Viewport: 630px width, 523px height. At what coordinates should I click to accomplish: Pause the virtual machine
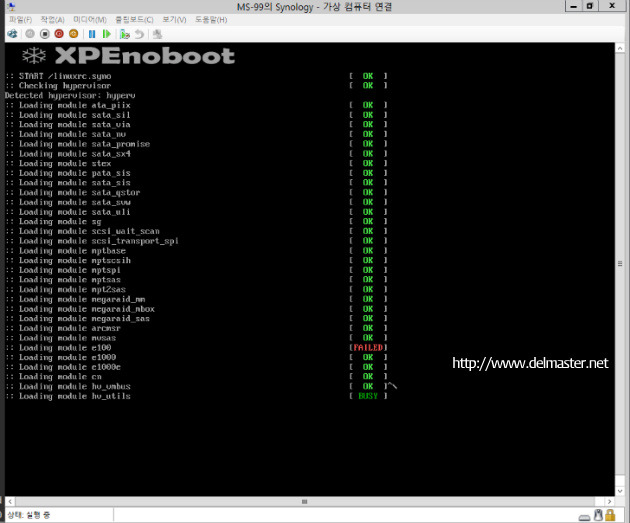coord(92,34)
